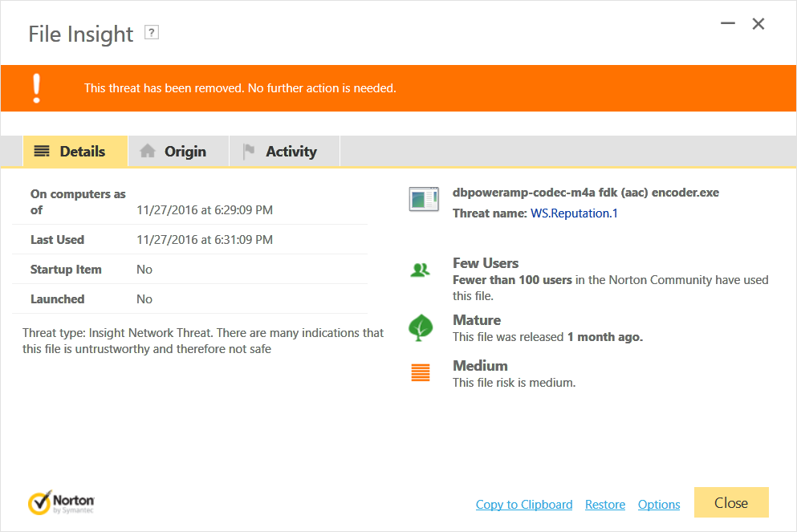This screenshot has height=532, width=797.
Task: Click the Threat type Insight Network Threat description
Action: tap(203, 341)
